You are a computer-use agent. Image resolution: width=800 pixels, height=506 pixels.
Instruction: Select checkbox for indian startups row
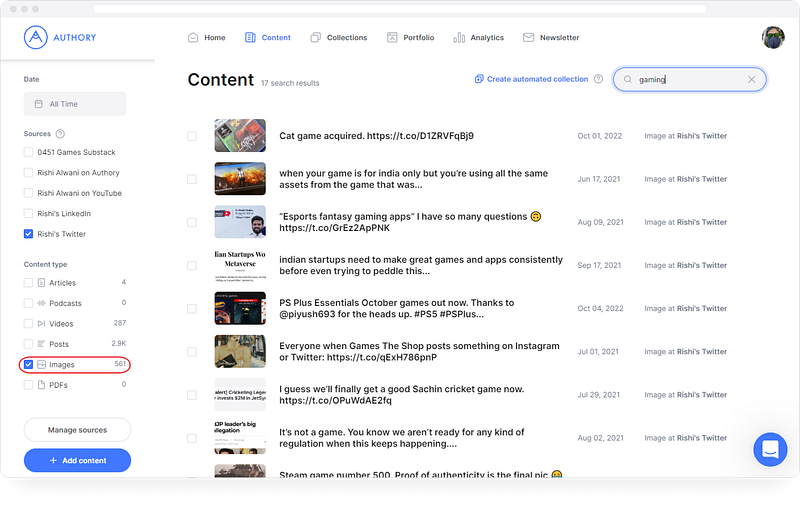click(192, 265)
